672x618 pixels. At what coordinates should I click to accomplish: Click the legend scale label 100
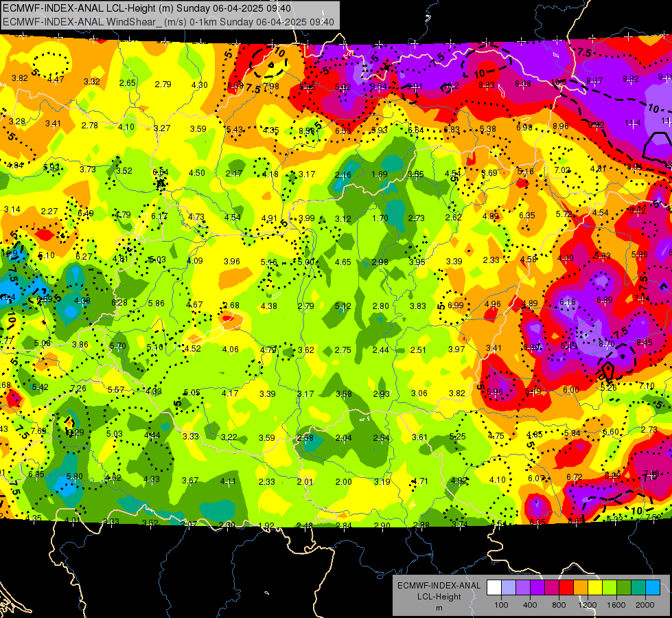click(501, 605)
